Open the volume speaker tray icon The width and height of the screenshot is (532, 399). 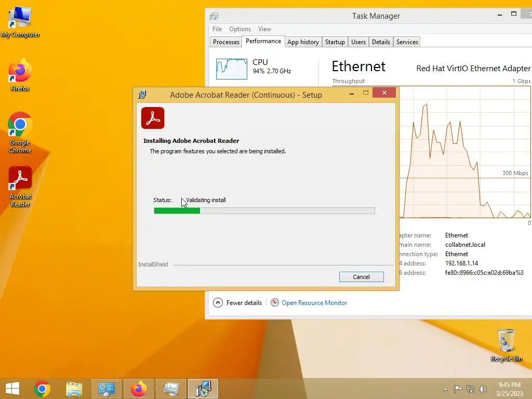point(483,389)
